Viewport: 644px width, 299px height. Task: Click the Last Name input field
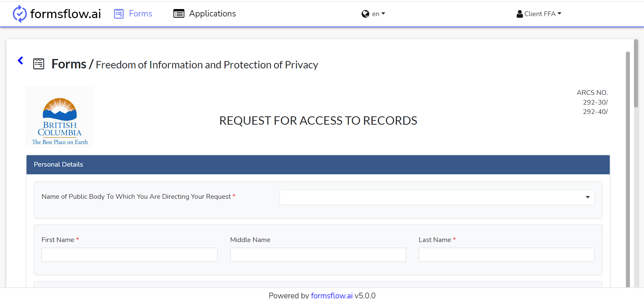[507, 255]
